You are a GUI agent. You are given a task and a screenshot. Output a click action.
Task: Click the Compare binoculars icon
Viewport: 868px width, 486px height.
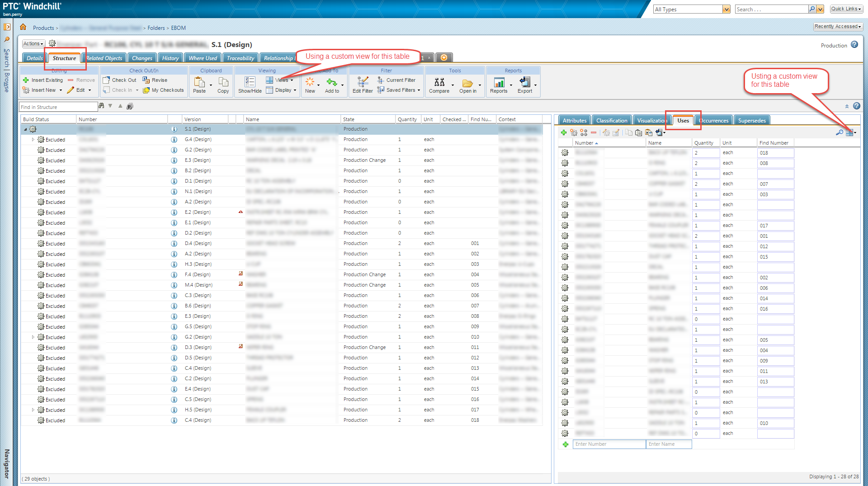[x=439, y=82]
